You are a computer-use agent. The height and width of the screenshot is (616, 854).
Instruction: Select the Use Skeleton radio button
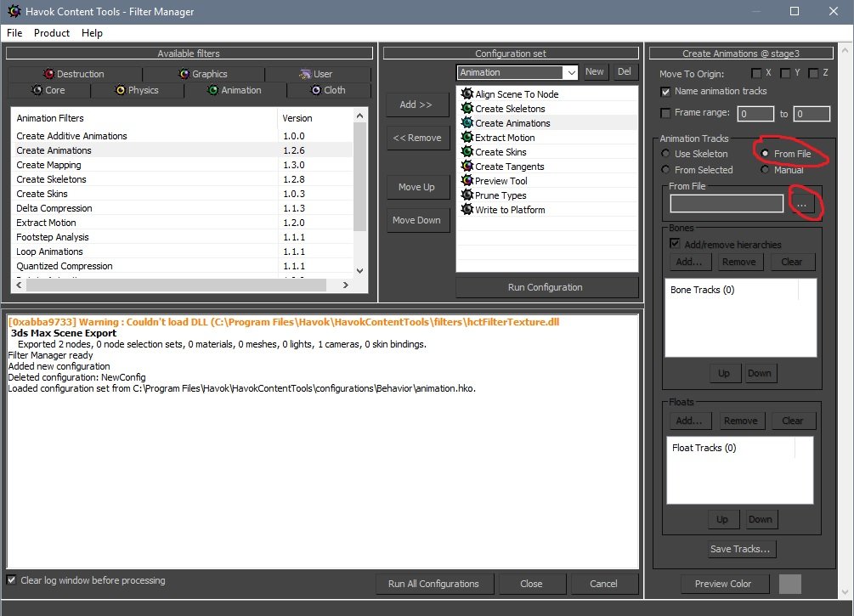tap(665, 154)
